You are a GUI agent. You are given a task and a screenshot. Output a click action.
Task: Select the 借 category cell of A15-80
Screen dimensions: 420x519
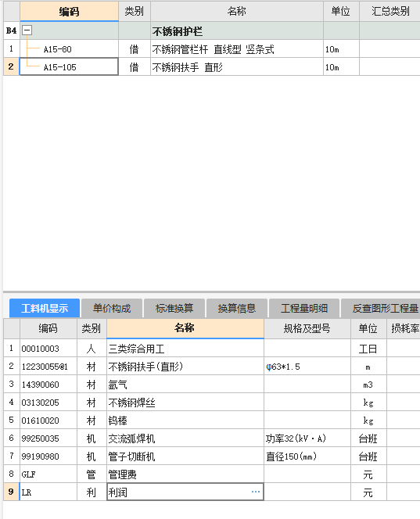(x=135, y=49)
